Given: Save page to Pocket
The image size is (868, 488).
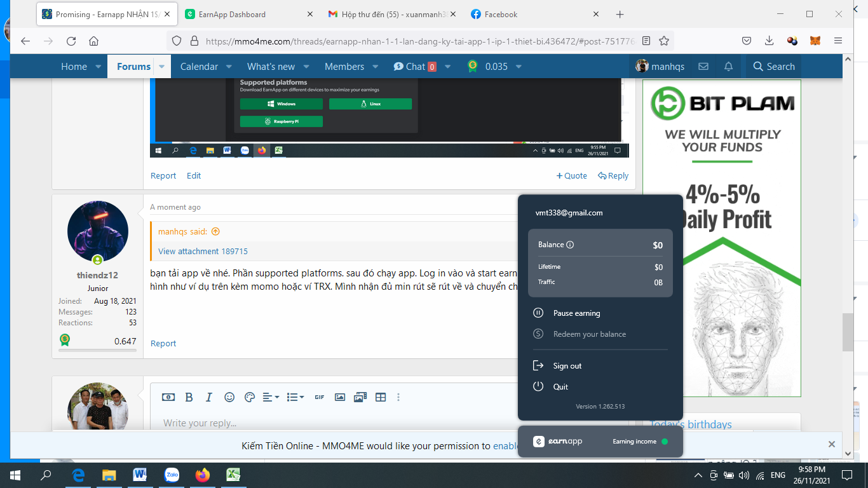Looking at the screenshot, I should coord(747,41).
